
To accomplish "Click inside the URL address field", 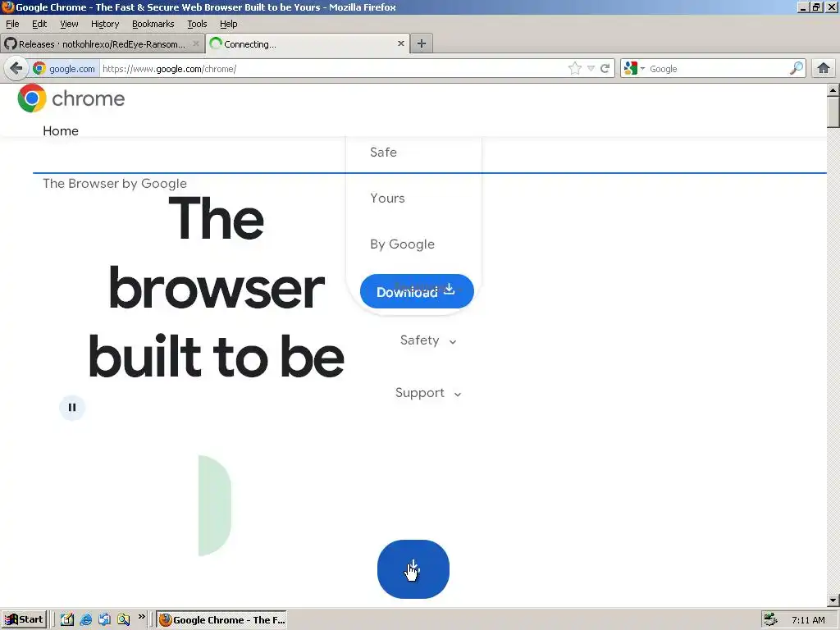I will [x=332, y=69].
